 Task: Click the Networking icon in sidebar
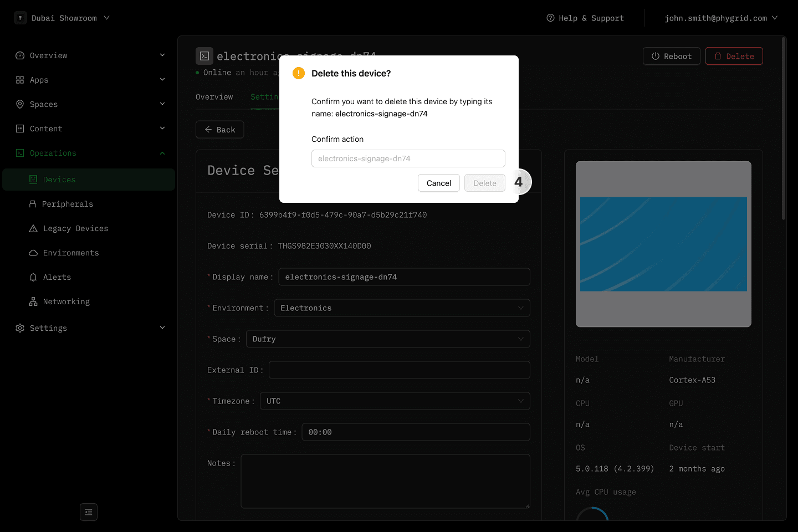pos(33,301)
